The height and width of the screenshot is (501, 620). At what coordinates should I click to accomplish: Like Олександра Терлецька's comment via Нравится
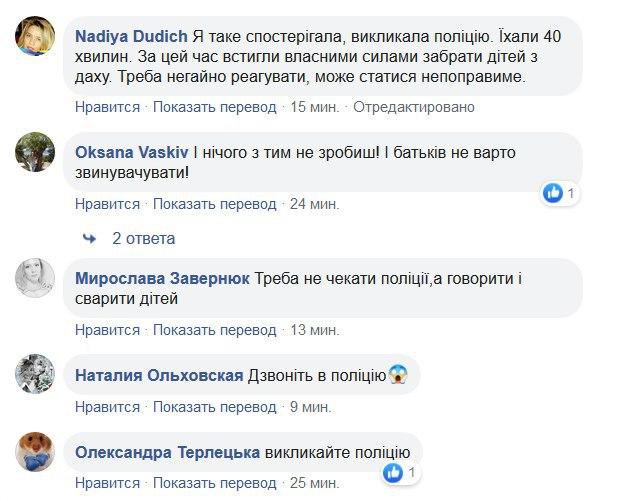pyautogui.click(x=108, y=483)
